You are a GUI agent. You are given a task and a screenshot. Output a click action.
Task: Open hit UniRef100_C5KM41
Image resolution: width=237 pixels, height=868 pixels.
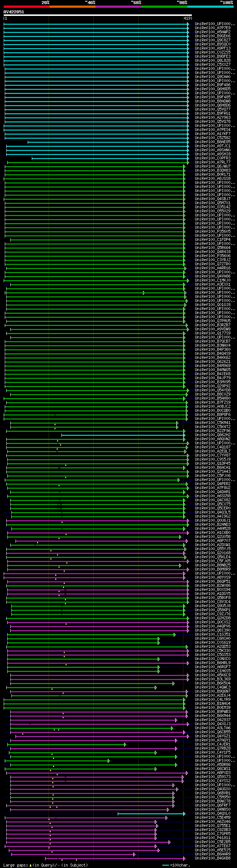click(213, 423)
